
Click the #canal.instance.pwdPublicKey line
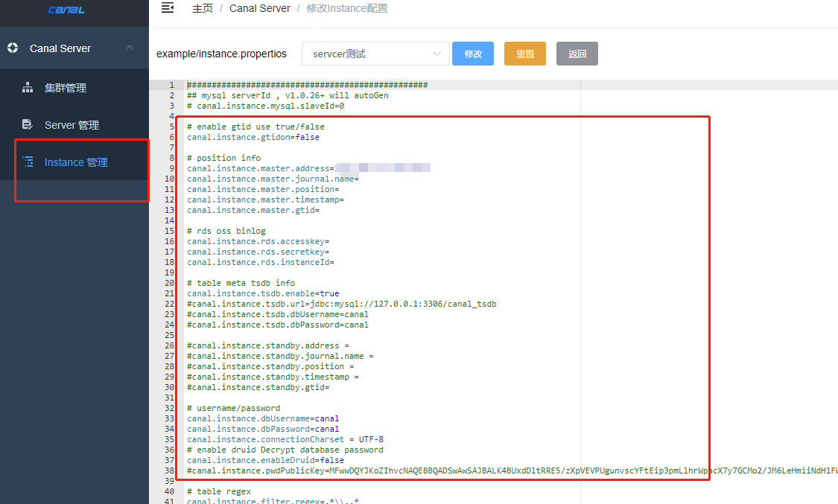512,470
